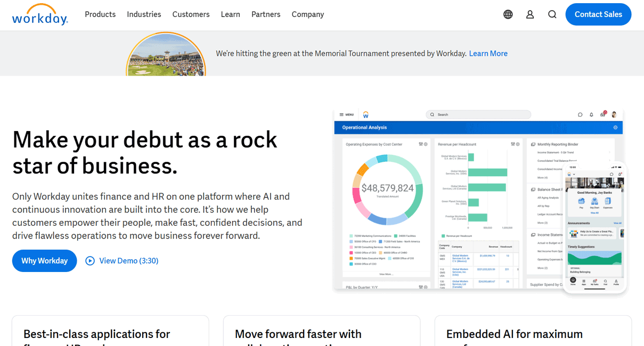
Task: Click the notification bell in dashboard preview
Action: pos(591,114)
